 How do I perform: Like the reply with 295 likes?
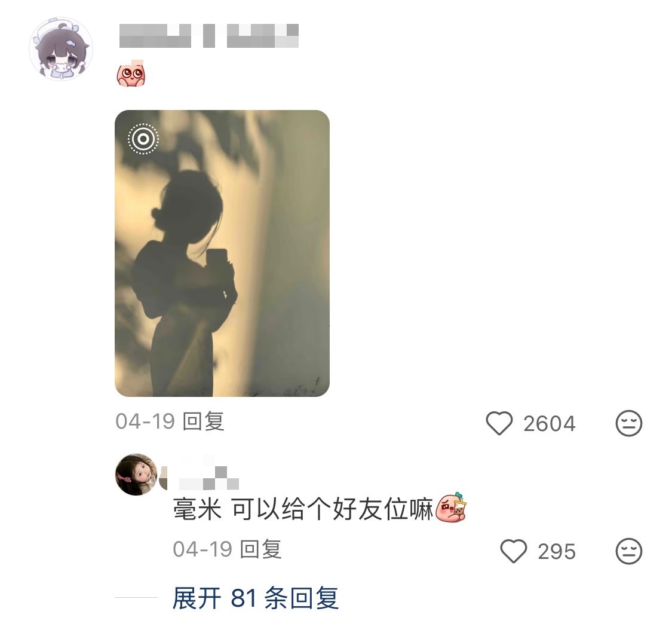pyautogui.click(x=514, y=551)
